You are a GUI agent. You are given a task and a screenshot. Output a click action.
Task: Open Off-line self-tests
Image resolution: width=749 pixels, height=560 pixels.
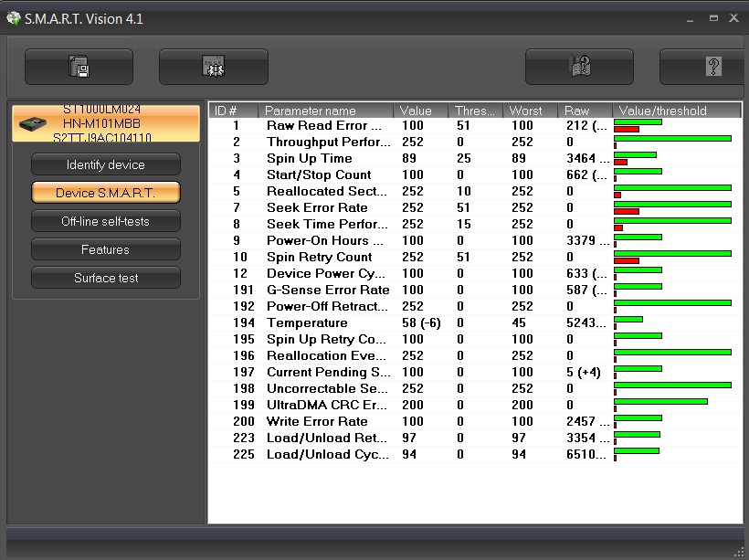coord(106,221)
